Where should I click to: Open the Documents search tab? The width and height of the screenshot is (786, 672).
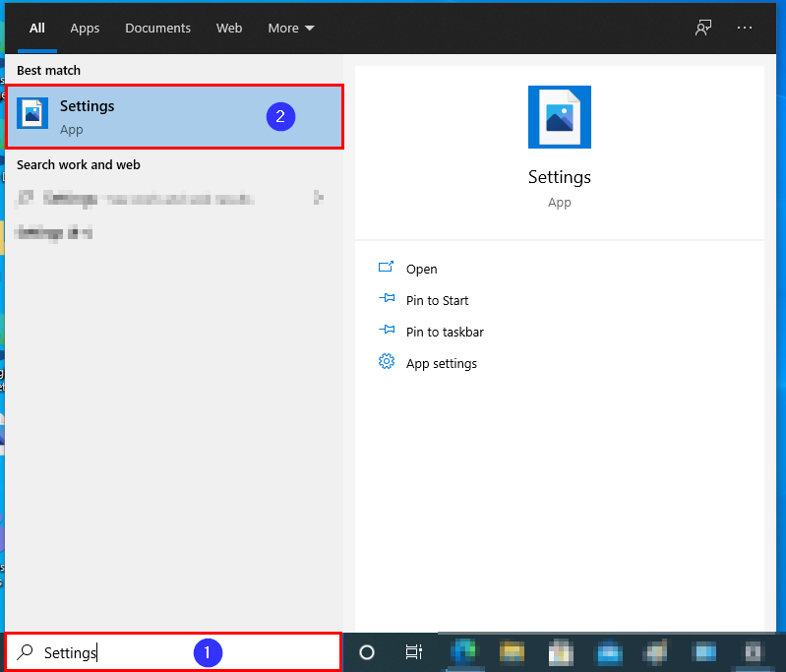tap(158, 29)
